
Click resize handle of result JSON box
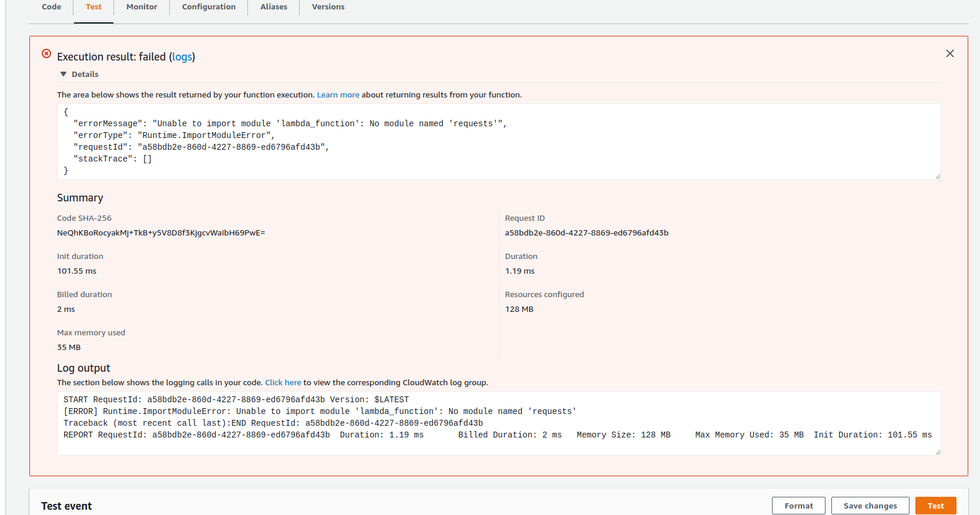[x=937, y=176]
